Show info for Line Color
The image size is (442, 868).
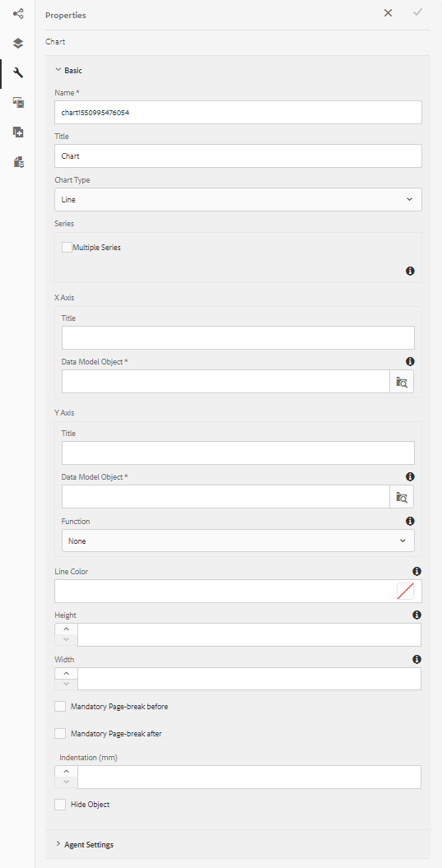[x=416, y=571]
